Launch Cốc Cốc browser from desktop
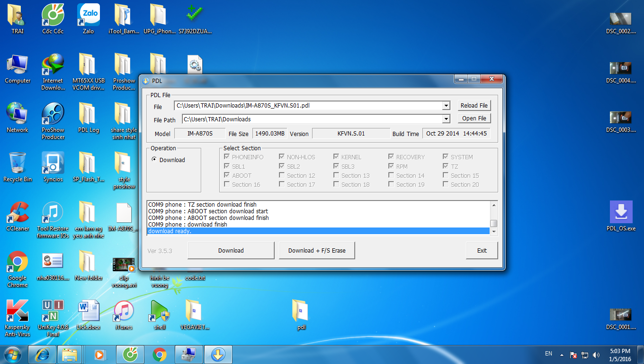The width and height of the screenshot is (644, 364). tap(53, 19)
